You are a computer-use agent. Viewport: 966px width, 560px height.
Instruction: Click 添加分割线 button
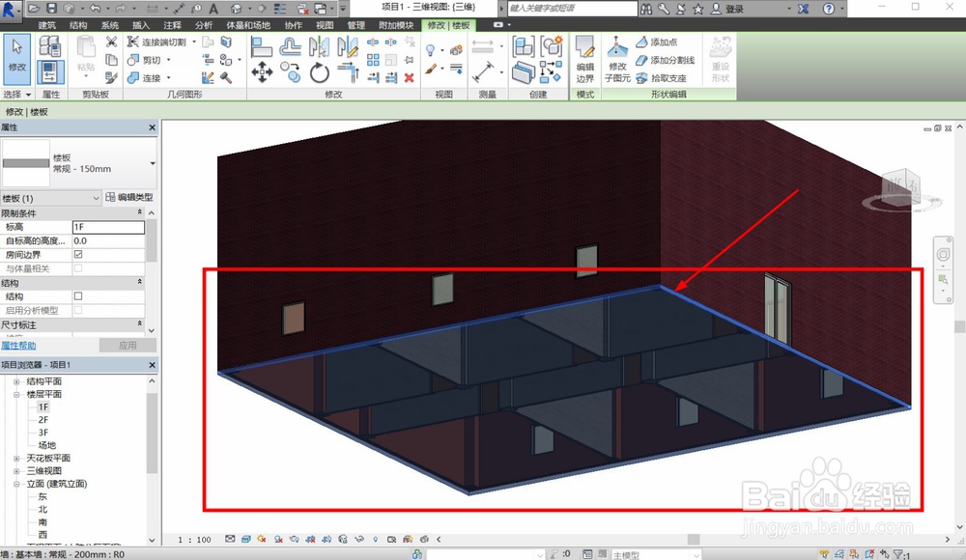click(x=666, y=60)
